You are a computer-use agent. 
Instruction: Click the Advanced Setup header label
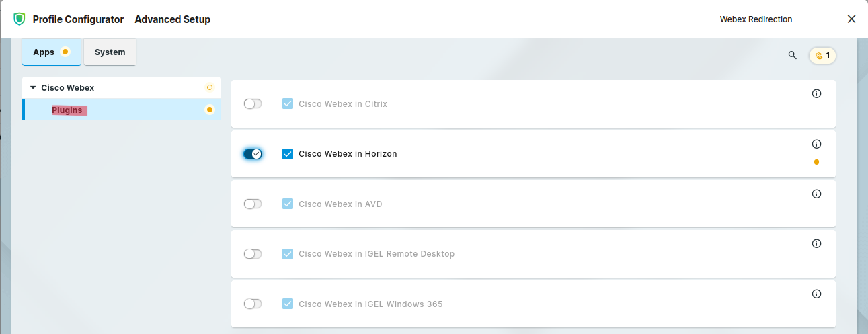172,19
